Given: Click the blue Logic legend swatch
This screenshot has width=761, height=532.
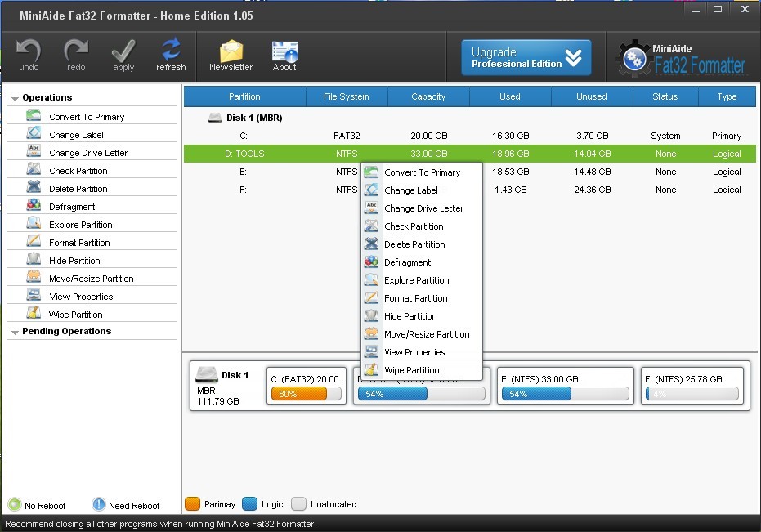Looking at the screenshot, I should 249,504.
